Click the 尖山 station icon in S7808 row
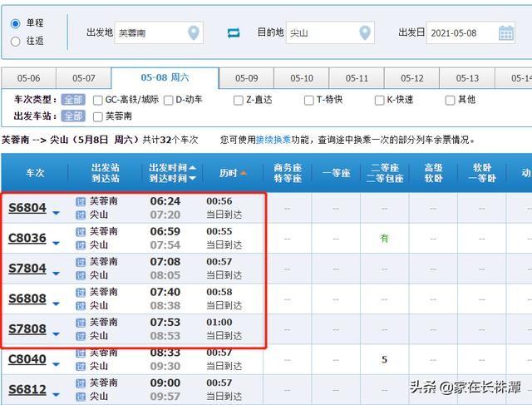The height and width of the screenshot is (405, 532). (81, 336)
